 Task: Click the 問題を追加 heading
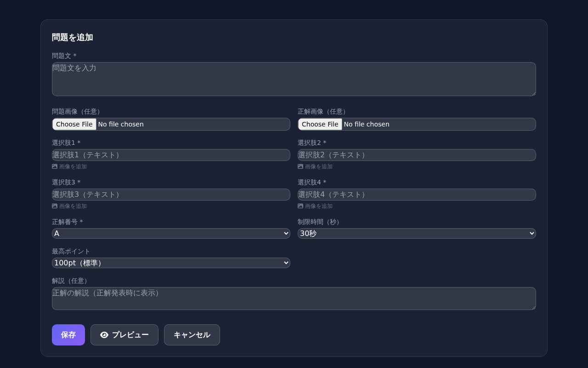click(x=73, y=37)
